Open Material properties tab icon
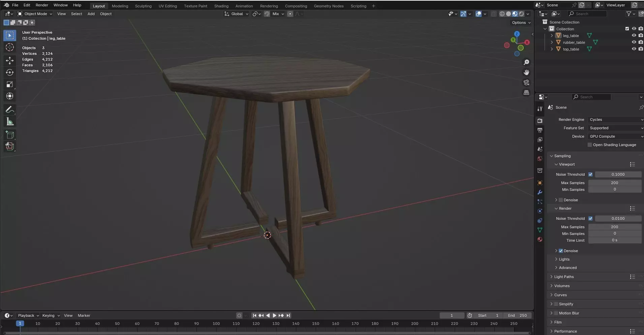Image resolution: width=644 pixels, height=335 pixels. pos(540,239)
